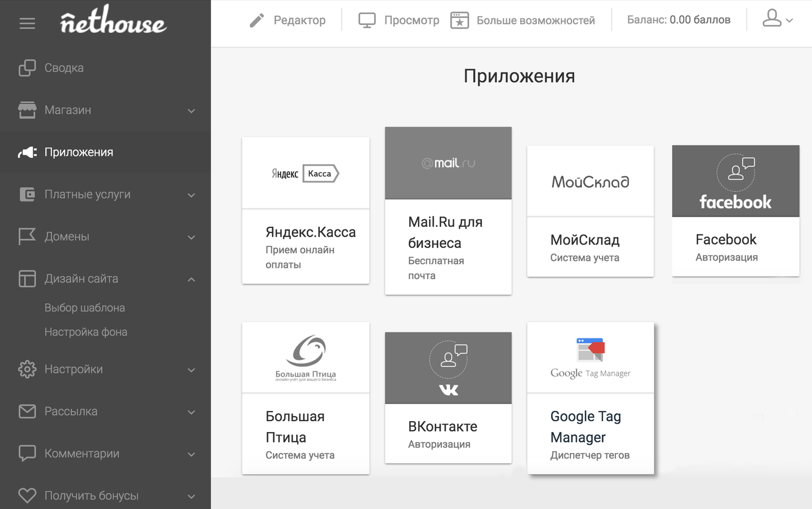
Task: Collapse the Дизайн сайта chevron
Action: coord(191,279)
